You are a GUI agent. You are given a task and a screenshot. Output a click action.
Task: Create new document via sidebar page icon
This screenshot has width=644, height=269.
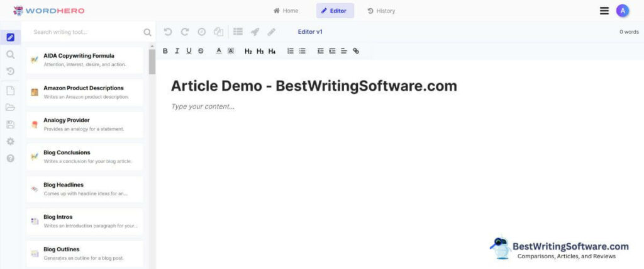point(11,91)
